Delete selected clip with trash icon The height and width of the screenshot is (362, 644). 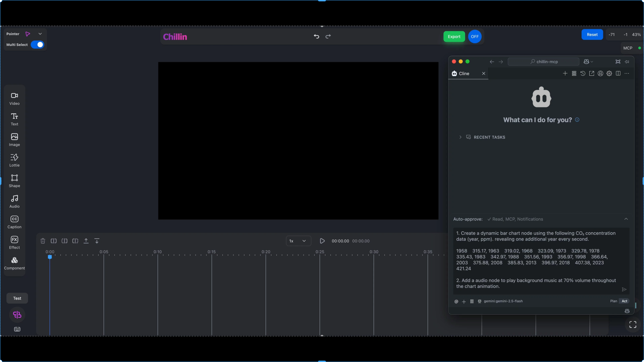tap(43, 241)
